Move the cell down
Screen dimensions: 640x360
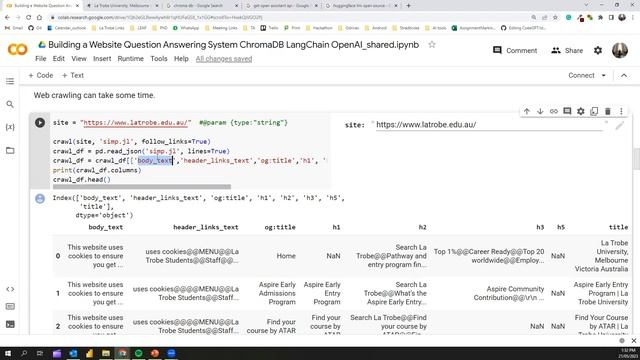tap(540, 111)
